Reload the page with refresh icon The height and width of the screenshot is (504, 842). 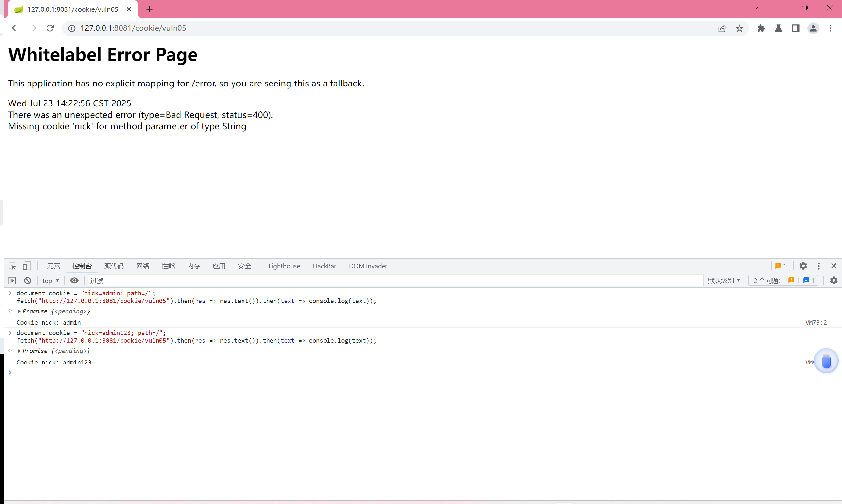point(50,28)
